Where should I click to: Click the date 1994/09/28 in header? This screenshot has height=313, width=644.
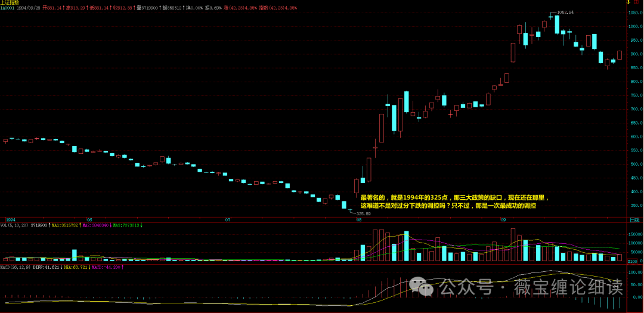click(x=29, y=8)
